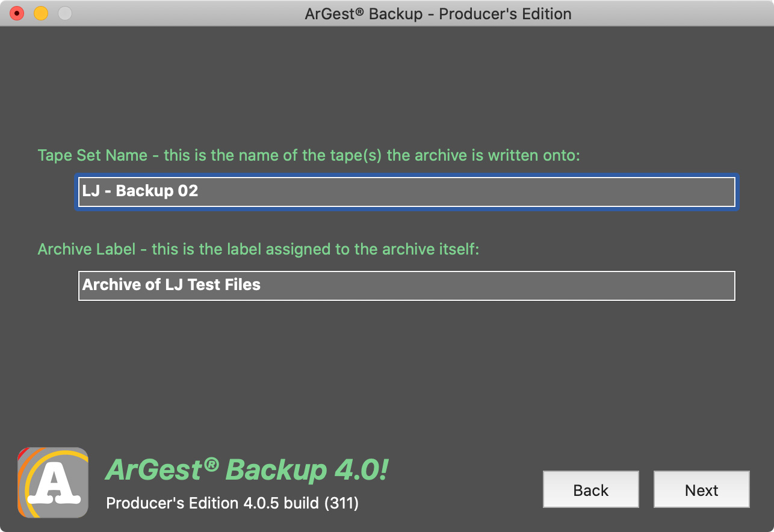The image size is (774, 532).
Task: Go Back to the previous step
Action: pyautogui.click(x=591, y=490)
